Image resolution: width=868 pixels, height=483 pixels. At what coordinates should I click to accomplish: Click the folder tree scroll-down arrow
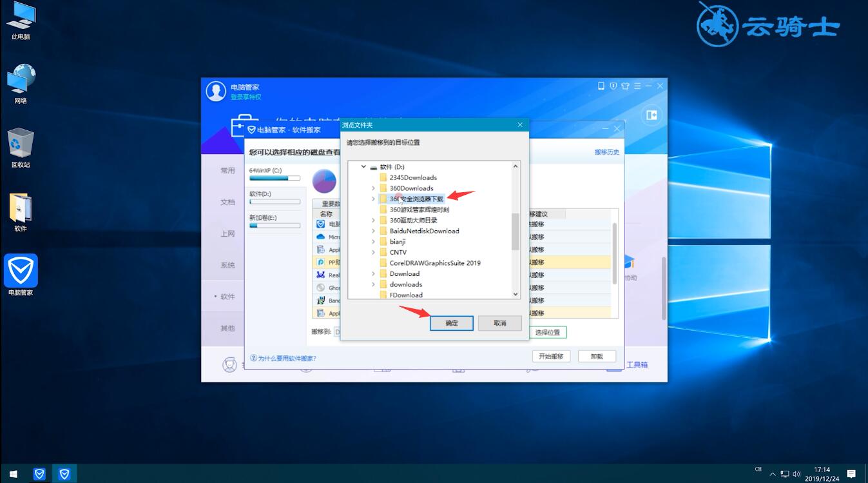(x=515, y=294)
